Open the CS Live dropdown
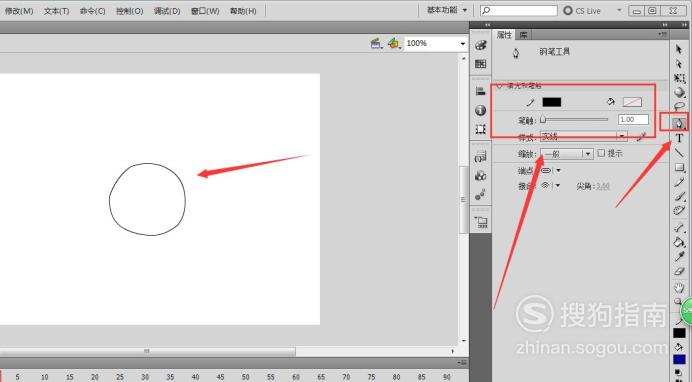The width and height of the screenshot is (692, 382). [619, 10]
